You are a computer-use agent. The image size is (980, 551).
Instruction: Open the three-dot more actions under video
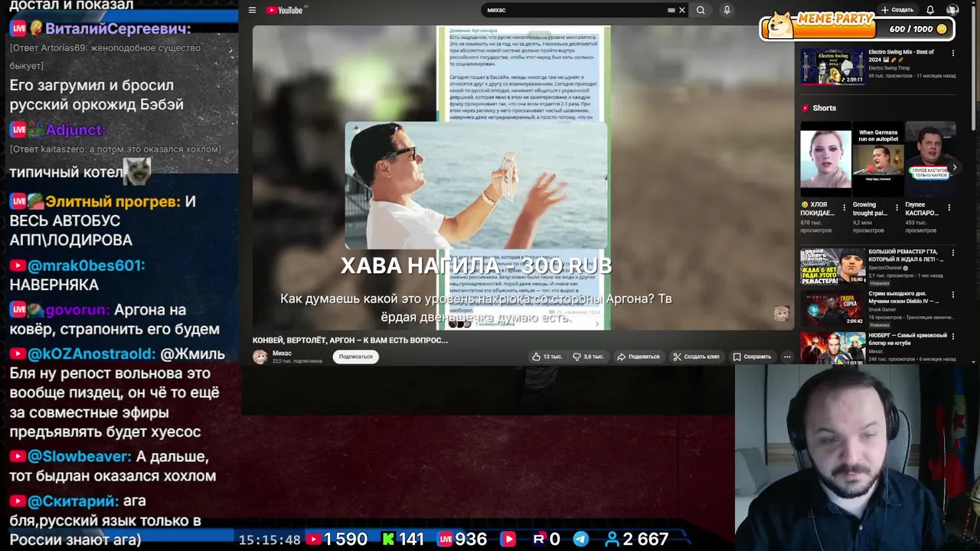coord(787,357)
